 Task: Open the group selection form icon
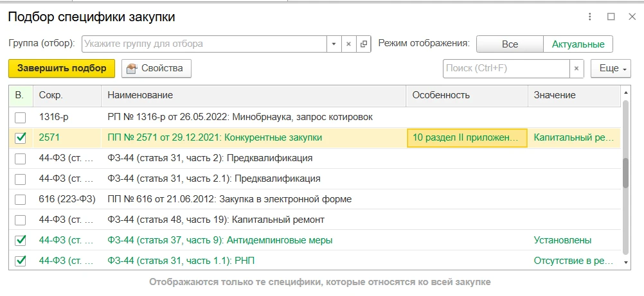click(x=364, y=44)
